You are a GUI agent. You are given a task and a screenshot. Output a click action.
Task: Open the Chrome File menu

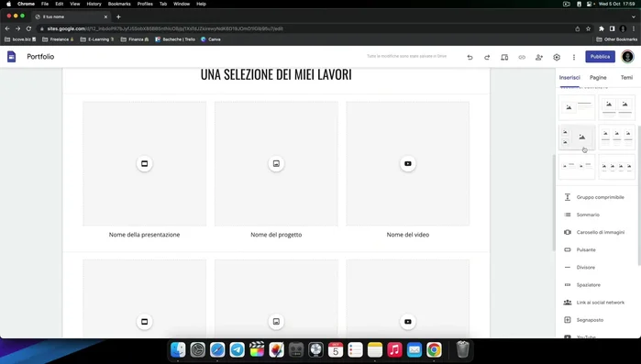(45, 4)
